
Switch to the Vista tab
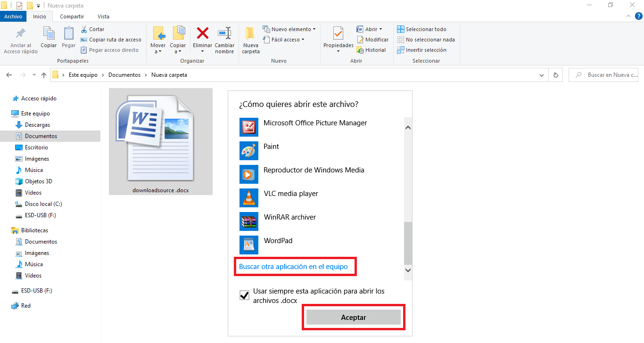pyautogui.click(x=103, y=16)
